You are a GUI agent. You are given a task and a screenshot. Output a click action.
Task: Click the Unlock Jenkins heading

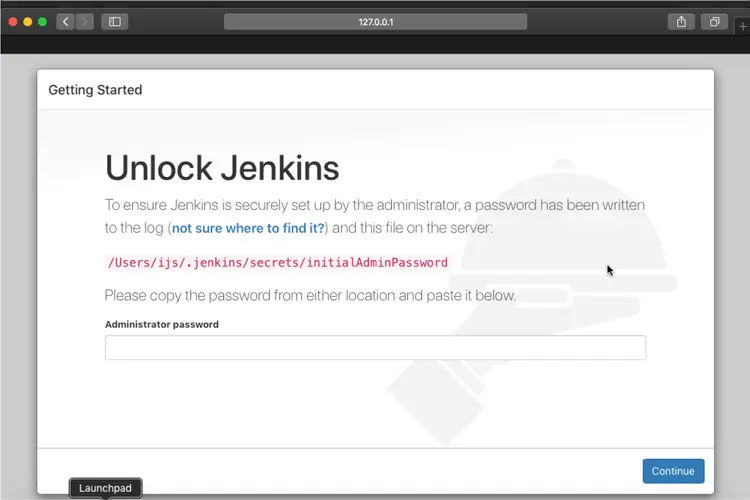[x=222, y=168]
